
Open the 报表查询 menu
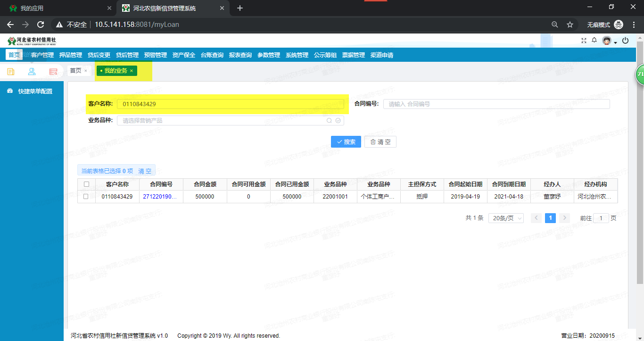point(239,55)
